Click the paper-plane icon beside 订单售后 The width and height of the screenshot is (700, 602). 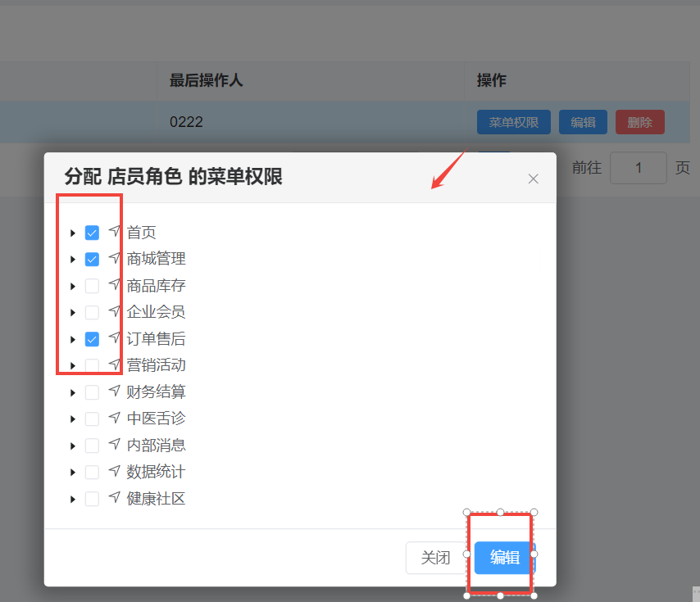(115, 337)
